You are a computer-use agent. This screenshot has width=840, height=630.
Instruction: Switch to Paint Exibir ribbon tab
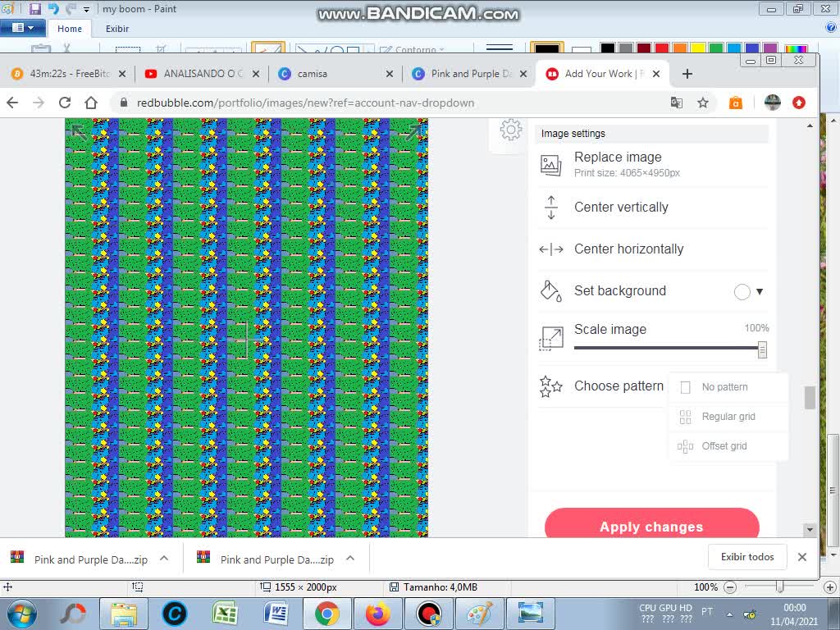tap(116, 29)
